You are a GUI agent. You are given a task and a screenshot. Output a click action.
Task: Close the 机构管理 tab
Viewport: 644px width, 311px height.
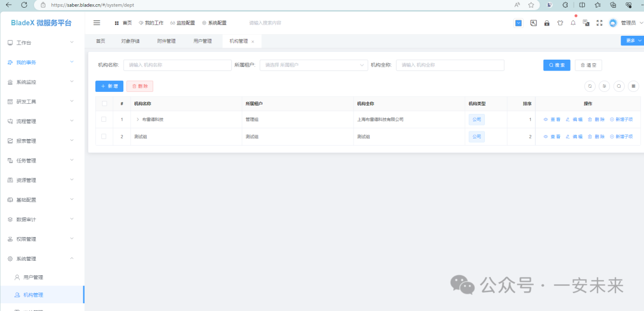pos(253,42)
